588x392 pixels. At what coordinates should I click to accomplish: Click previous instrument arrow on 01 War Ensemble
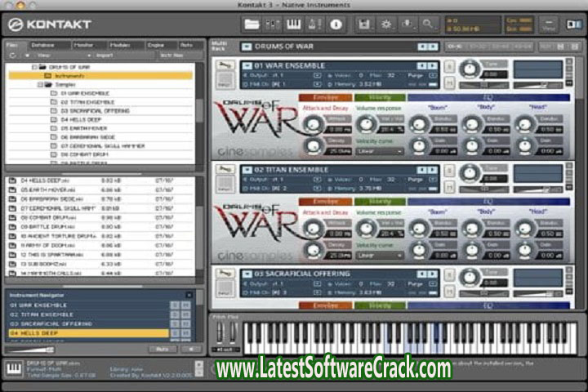coord(423,65)
